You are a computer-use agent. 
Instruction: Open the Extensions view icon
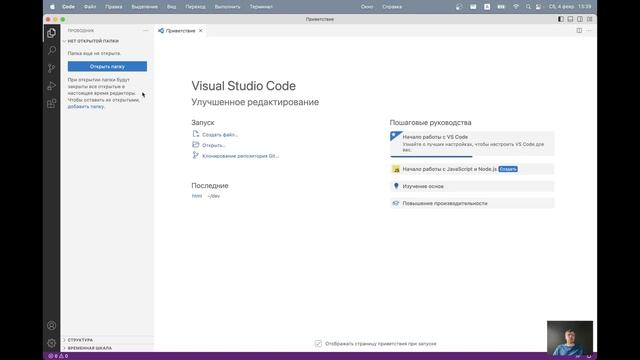(x=51, y=103)
